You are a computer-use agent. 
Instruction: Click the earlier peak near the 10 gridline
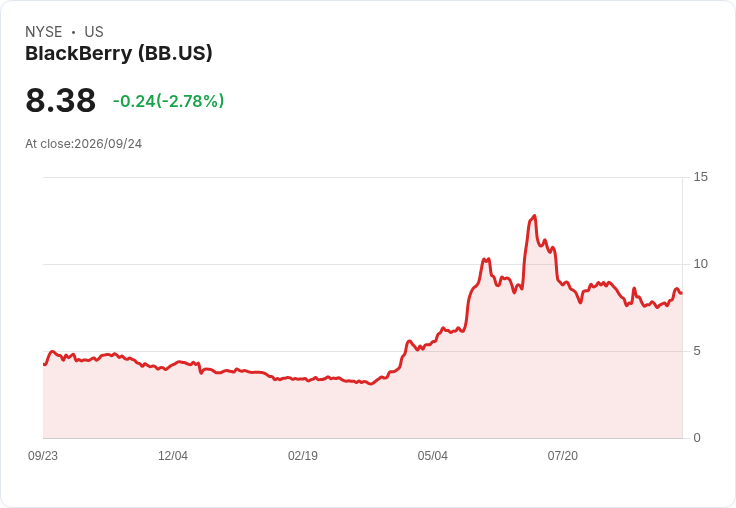click(485, 259)
